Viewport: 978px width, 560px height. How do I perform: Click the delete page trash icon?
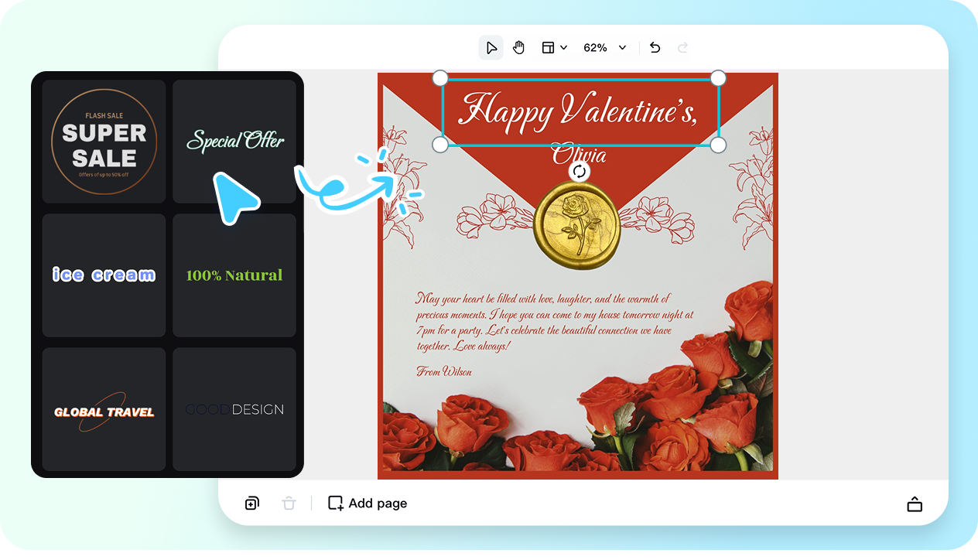[289, 503]
